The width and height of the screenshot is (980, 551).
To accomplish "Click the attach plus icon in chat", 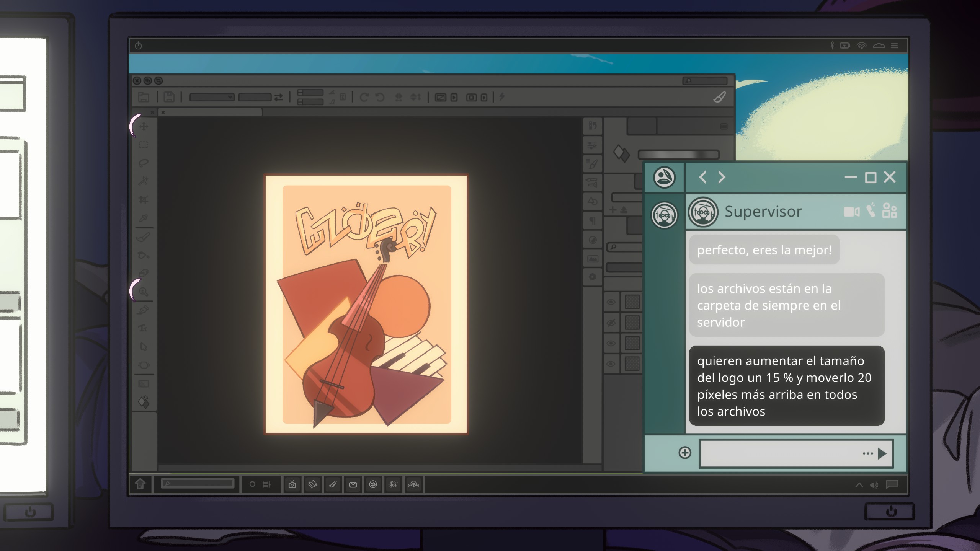I will coord(684,453).
